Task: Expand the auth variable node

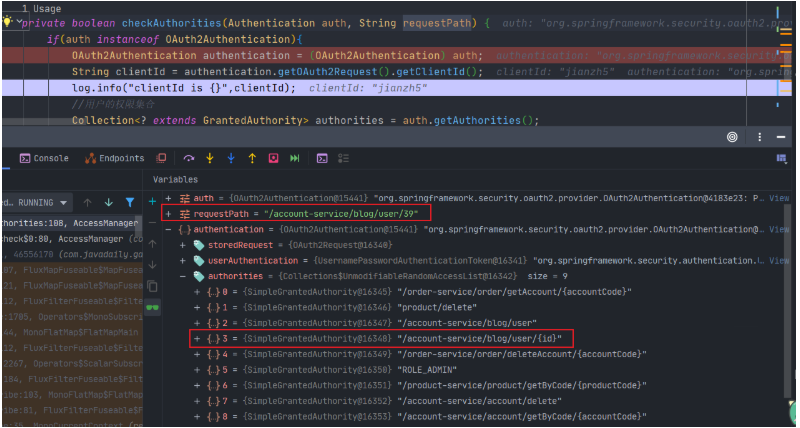Action: tap(169, 198)
